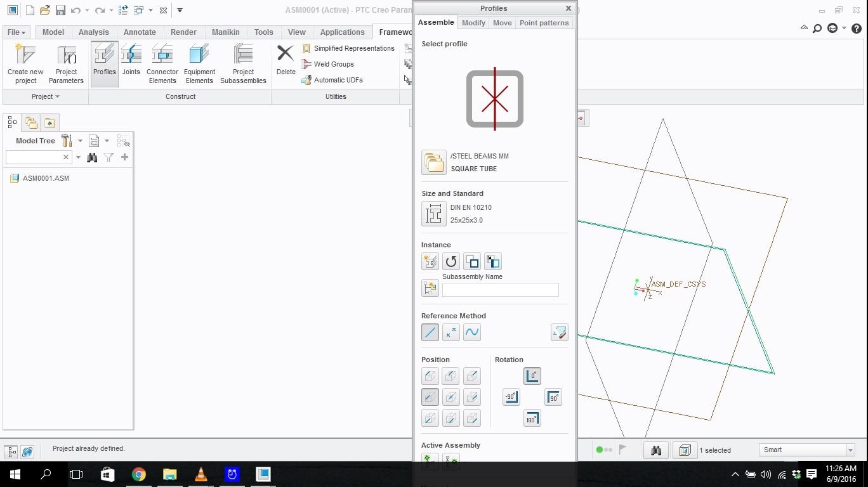This screenshot has height=487, width=868.
Task: Set rotation to 180 degrees
Action: 532,419
